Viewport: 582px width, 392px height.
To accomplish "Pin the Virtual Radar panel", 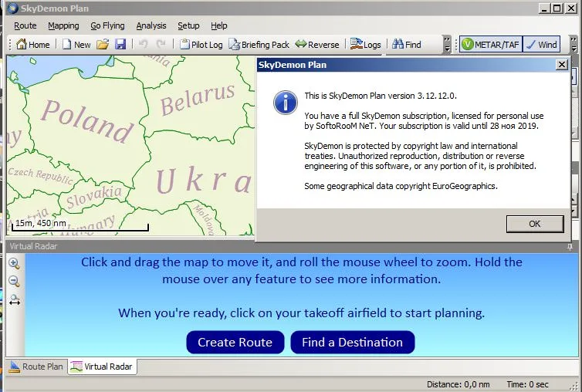I will [x=570, y=247].
